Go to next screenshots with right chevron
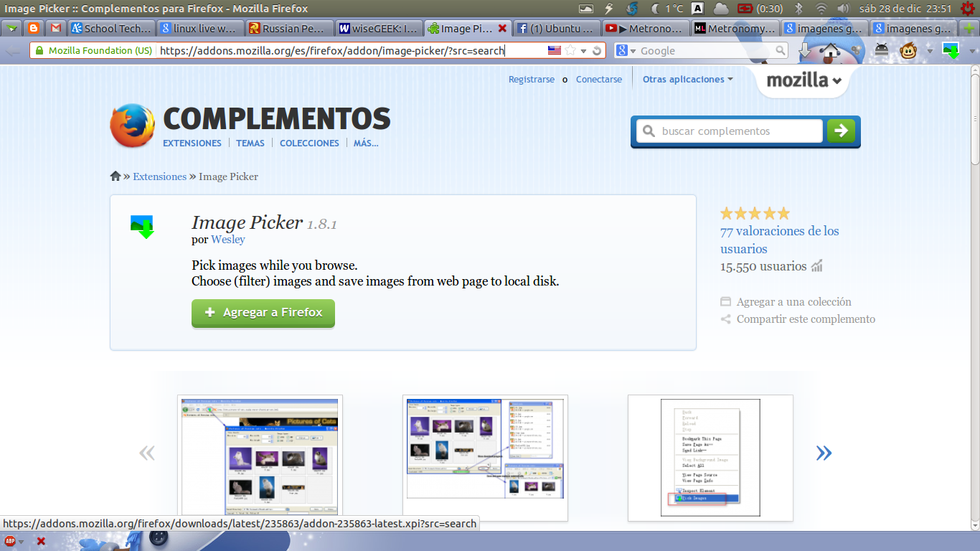This screenshot has width=980, height=551. pos(824,452)
